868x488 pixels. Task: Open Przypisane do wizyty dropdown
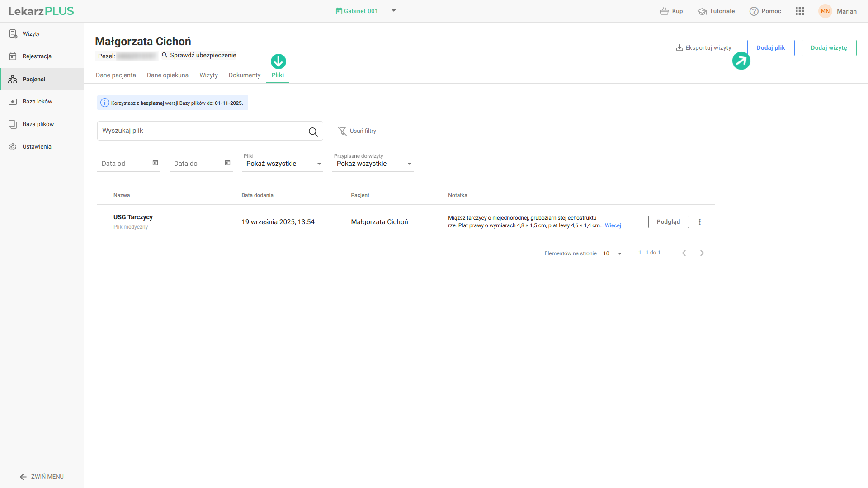[409, 164]
